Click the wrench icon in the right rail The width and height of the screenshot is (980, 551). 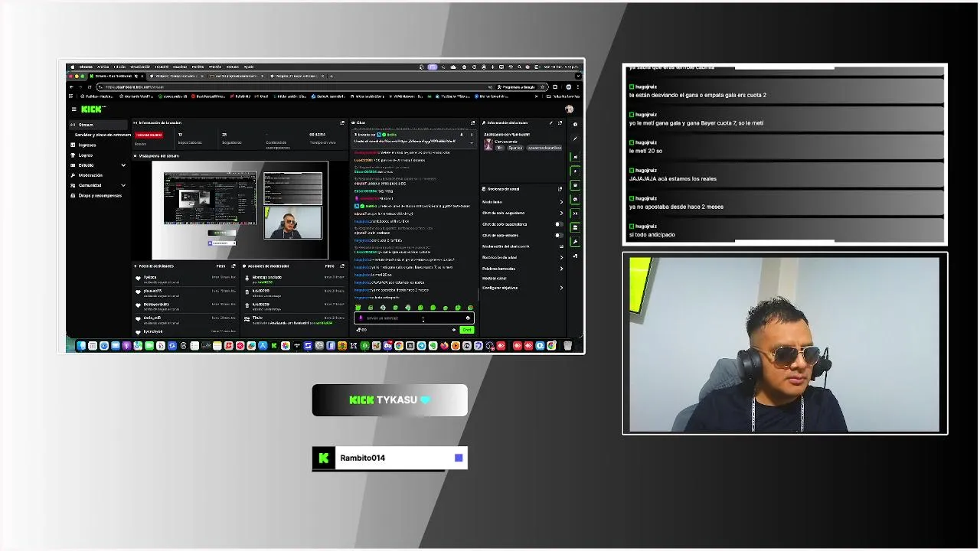click(575, 242)
